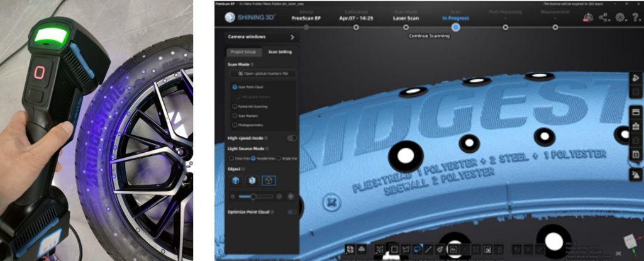Open the Scan Setting tab

point(280,52)
